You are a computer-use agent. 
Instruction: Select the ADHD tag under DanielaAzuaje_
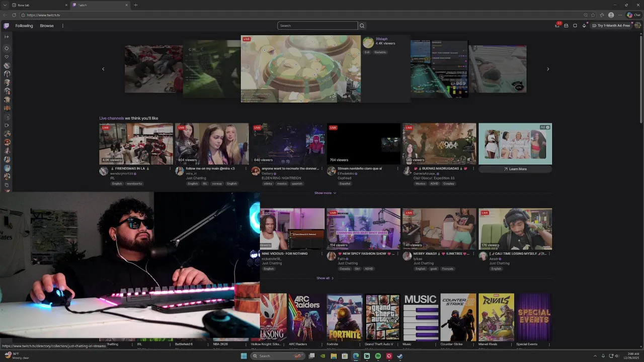point(434,184)
